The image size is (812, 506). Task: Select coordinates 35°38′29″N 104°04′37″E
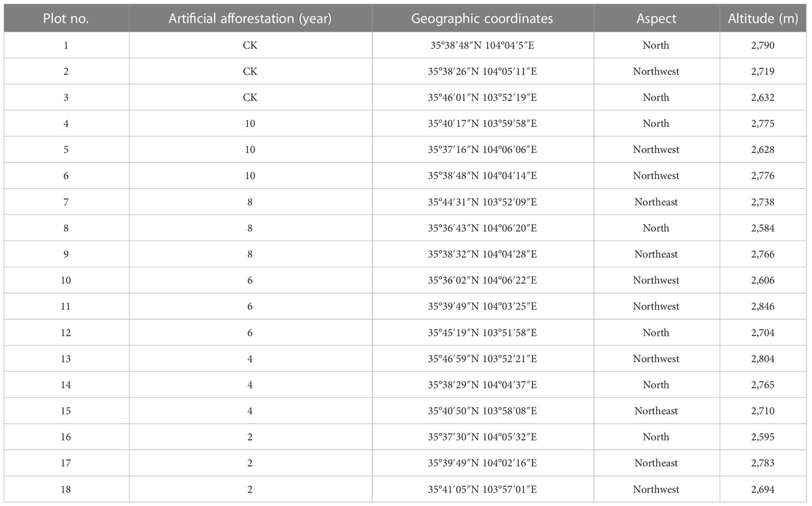click(482, 385)
